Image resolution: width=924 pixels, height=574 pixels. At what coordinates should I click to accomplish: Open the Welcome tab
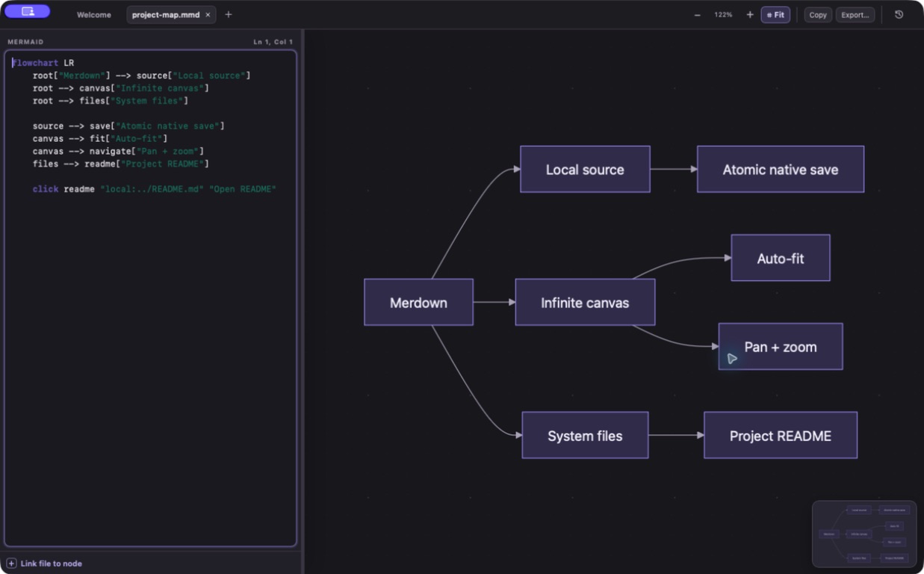[94, 15]
